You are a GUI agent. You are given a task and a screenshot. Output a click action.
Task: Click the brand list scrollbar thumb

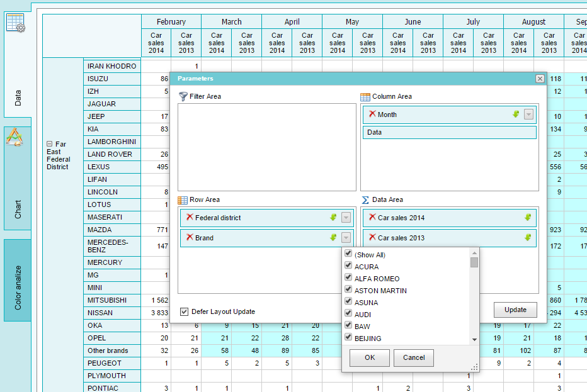point(474,262)
